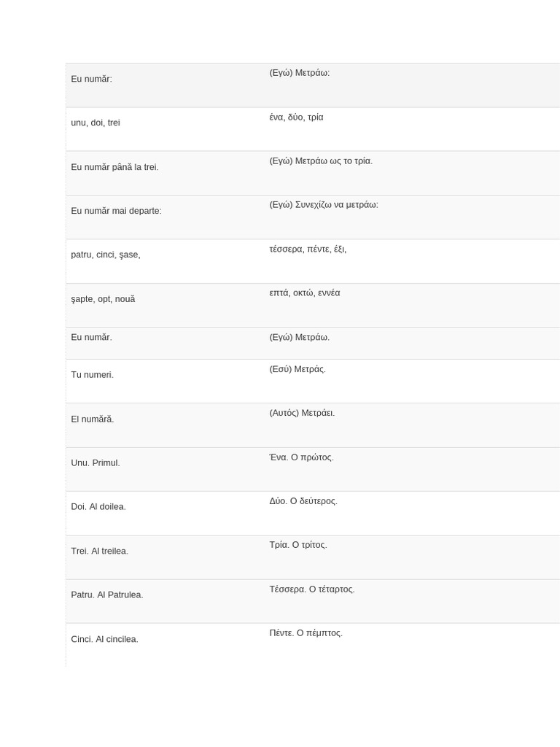The image size is (560, 747).
Task: Select 'Eu număr până la trei.'
Action: (x=114, y=167)
